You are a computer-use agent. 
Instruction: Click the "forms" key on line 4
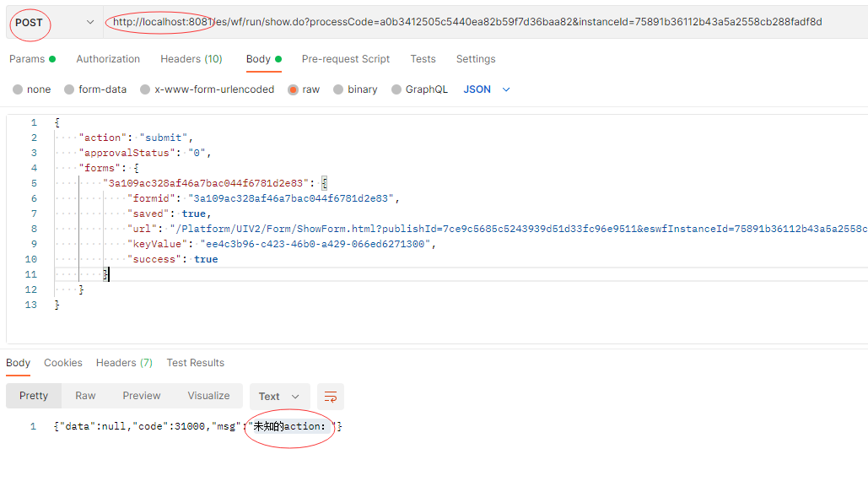[100, 168]
